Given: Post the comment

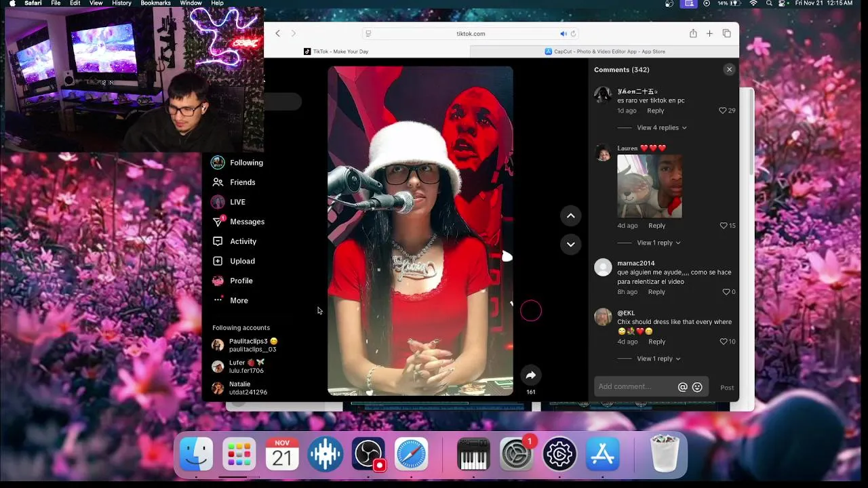Looking at the screenshot, I should [x=727, y=388].
